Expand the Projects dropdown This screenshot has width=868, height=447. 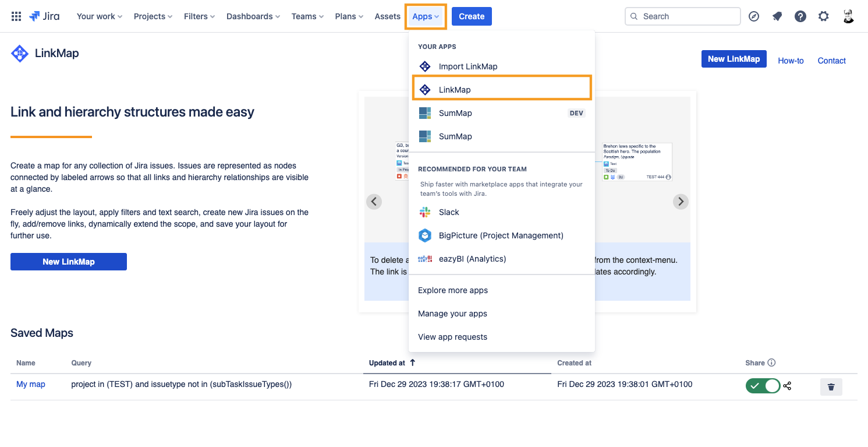pyautogui.click(x=153, y=16)
